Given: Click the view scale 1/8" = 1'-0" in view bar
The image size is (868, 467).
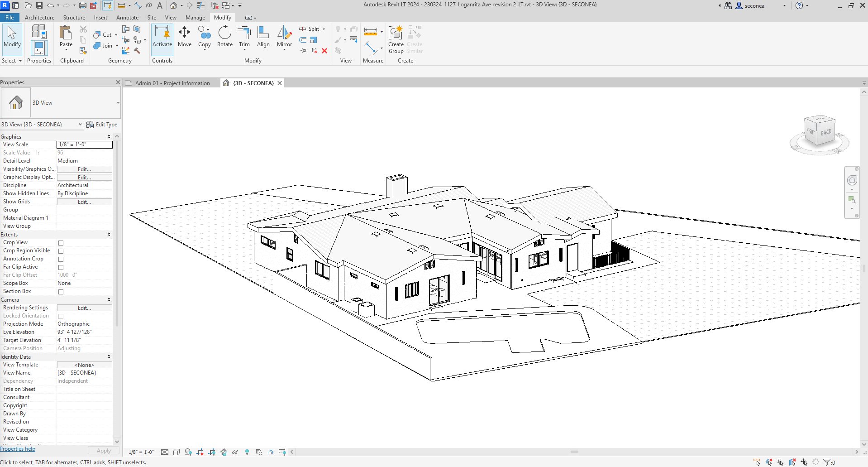Looking at the screenshot, I should 141,452.
